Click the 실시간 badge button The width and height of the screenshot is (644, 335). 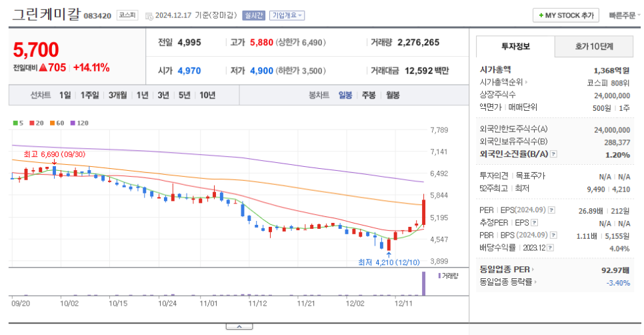[x=253, y=15]
